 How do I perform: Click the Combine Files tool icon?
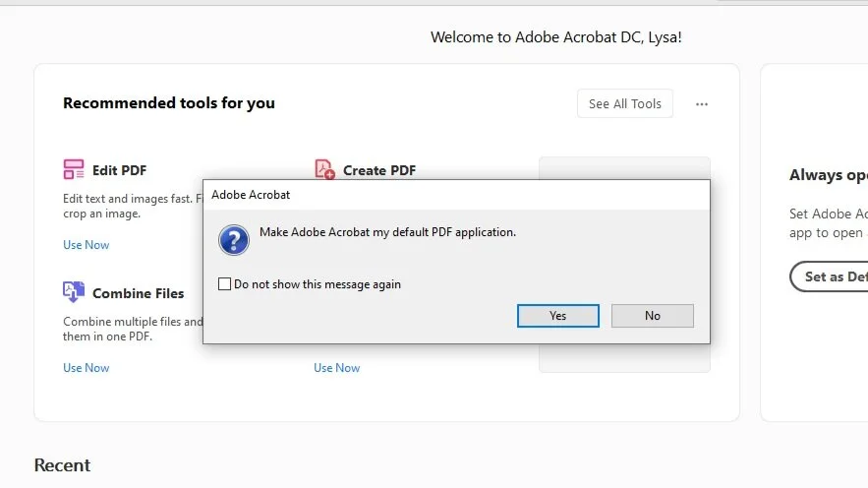[74, 292]
